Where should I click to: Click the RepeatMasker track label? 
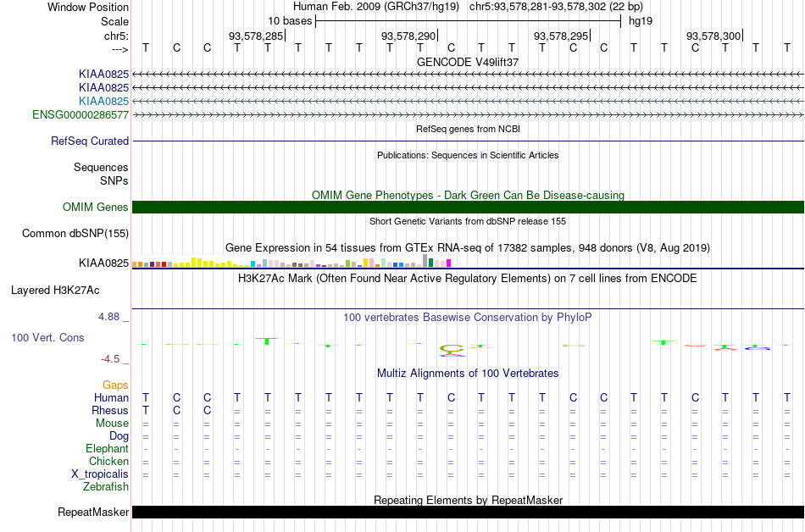click(x=93, y=512)
